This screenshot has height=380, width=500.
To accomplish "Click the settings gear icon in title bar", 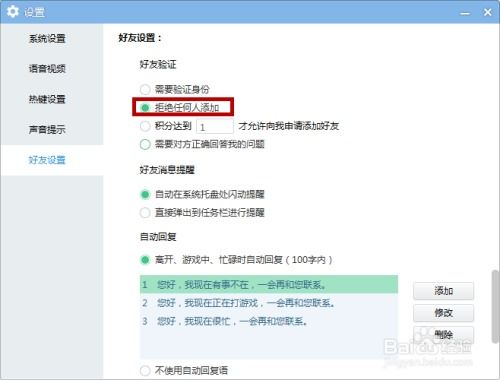I will pos(13,12).
